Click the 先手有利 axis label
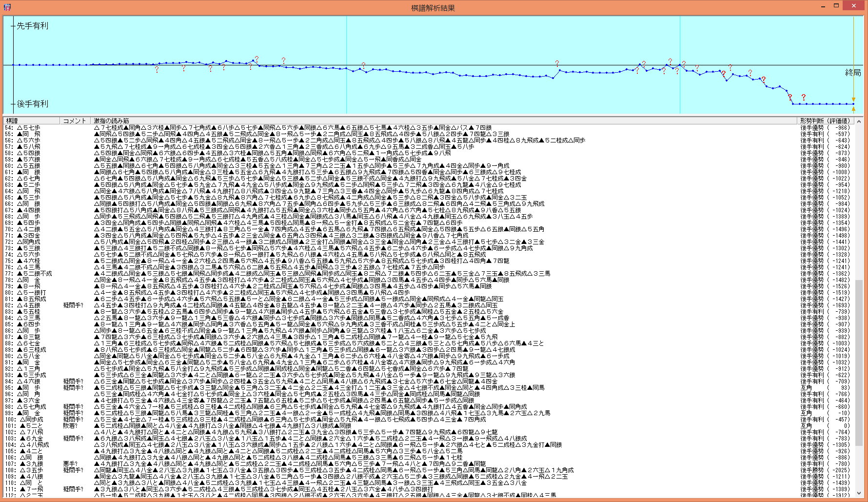 click(32, 26)
